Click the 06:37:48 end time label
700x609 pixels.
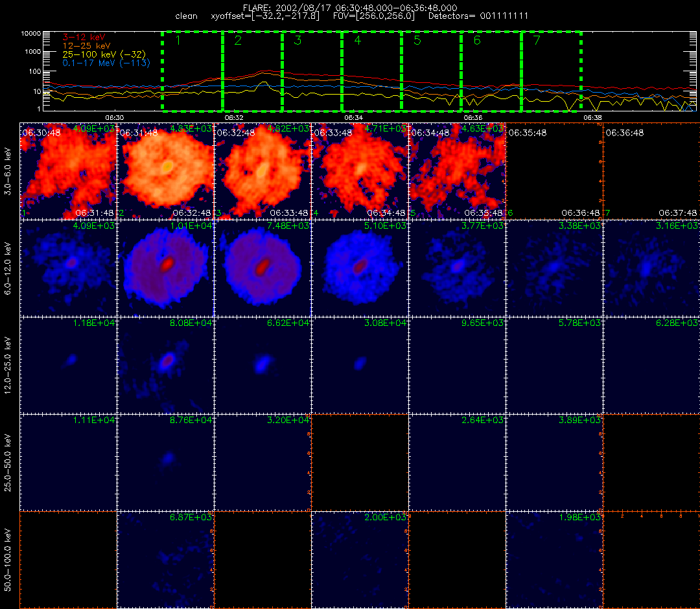(x=678, y=213)
